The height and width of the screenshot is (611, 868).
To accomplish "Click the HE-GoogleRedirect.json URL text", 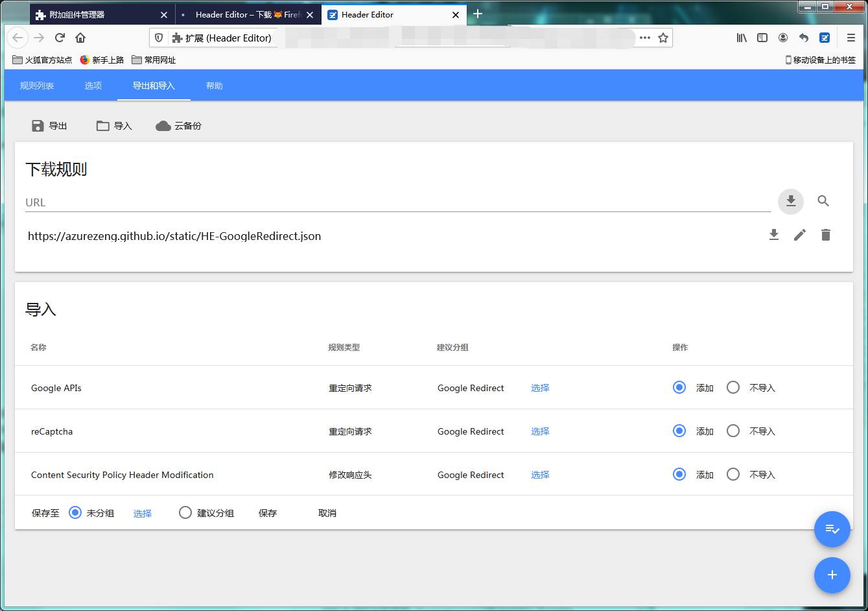I will 174,236.
